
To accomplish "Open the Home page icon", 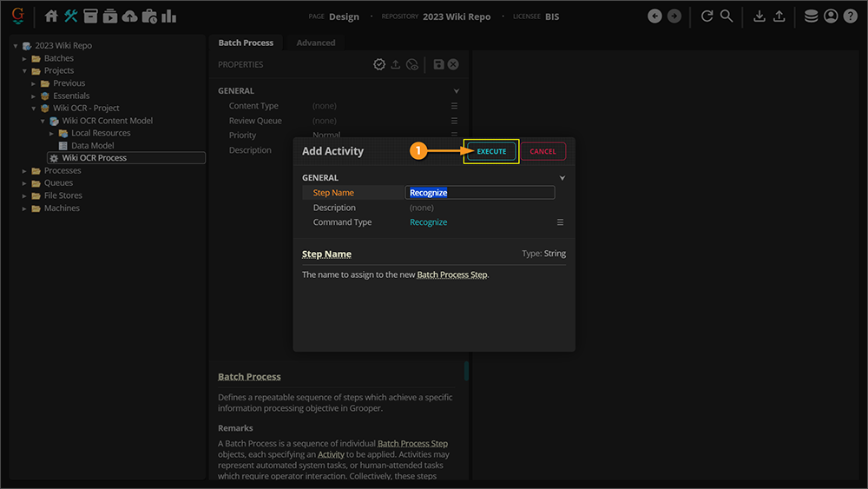I will 51,17.
